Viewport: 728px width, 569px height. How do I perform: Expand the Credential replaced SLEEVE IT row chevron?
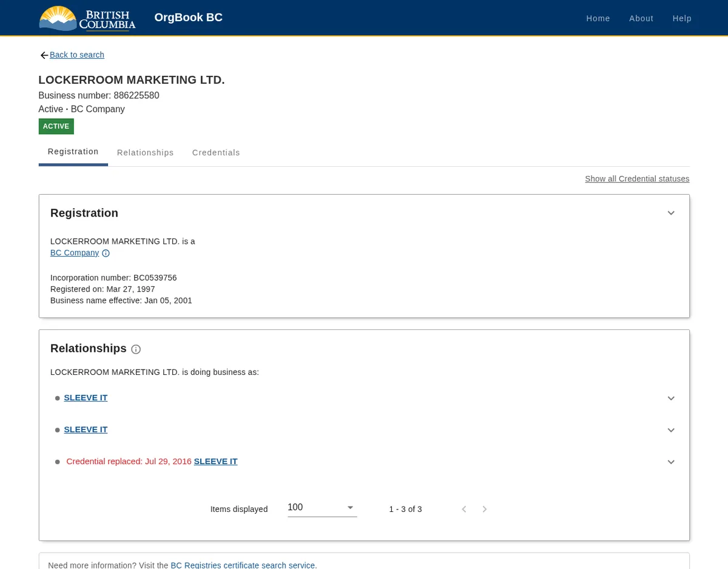(x=671, y=462)
